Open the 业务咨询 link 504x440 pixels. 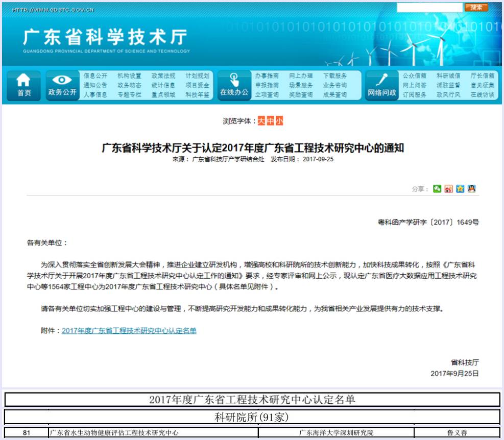(335, 85)
